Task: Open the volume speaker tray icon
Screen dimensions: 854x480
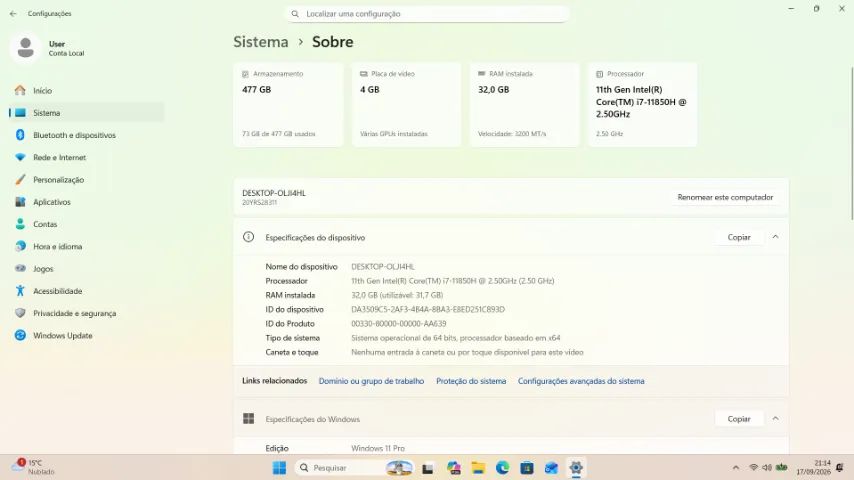Action: click(x=767, y=467)
